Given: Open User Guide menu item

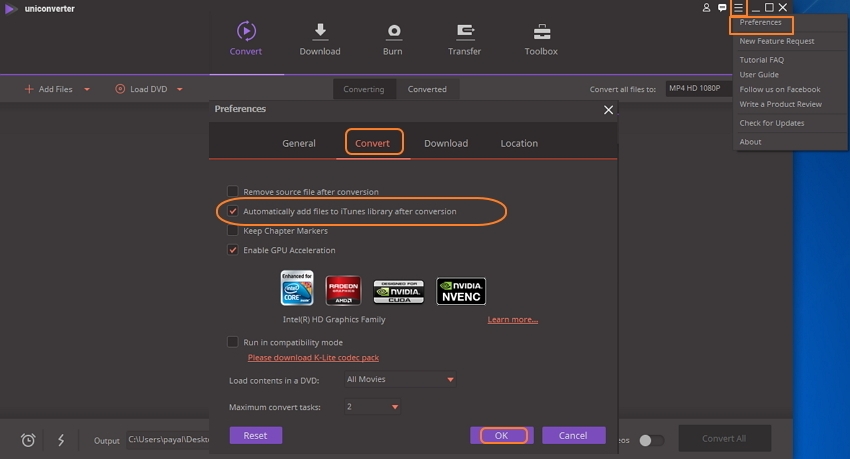Looking at the screenshot, I should [759, 75].
